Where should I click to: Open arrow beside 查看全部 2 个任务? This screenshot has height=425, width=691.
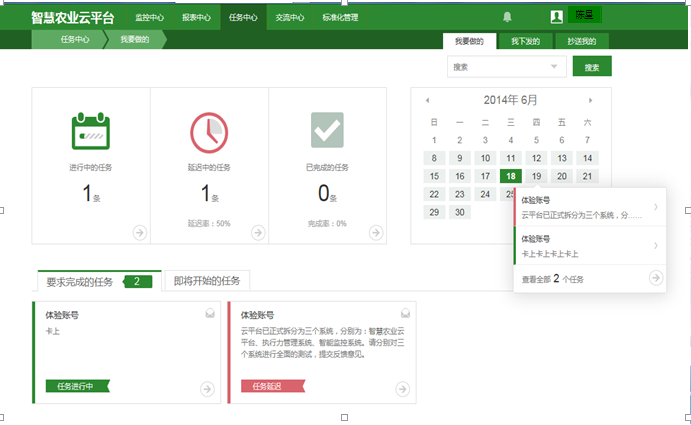coord(656,278)
